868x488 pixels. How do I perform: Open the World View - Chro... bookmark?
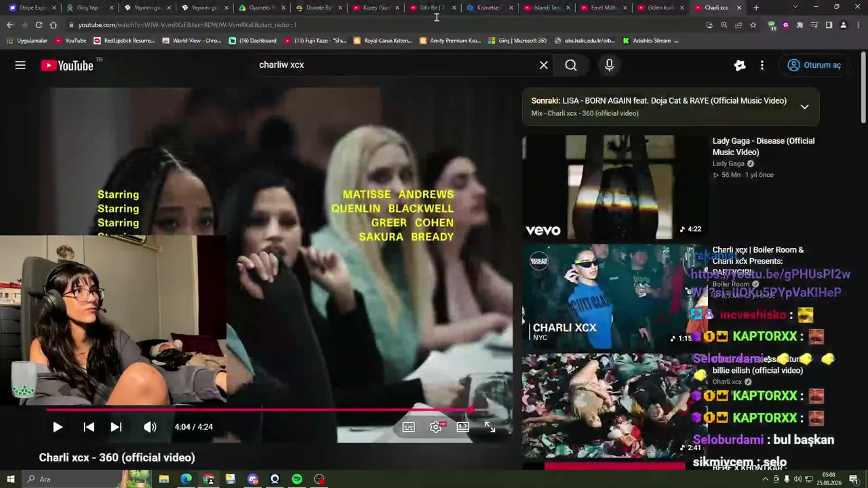[192, 41]
